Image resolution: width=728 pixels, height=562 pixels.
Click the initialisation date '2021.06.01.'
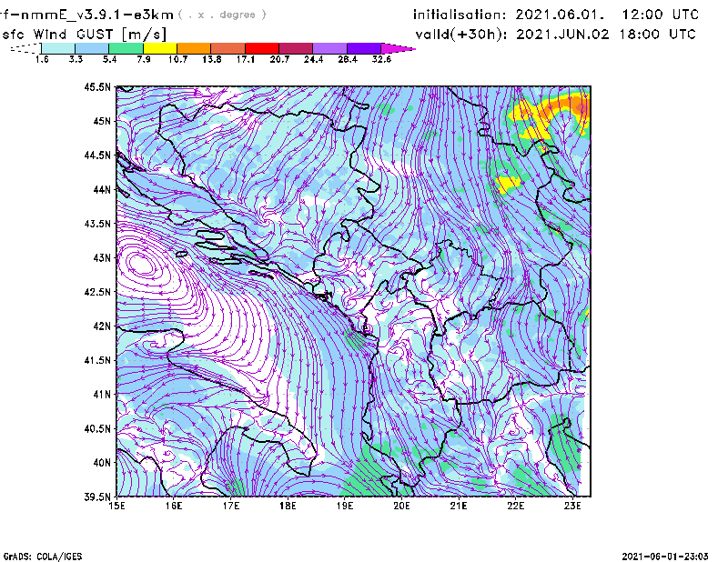(x=560, y=15)
